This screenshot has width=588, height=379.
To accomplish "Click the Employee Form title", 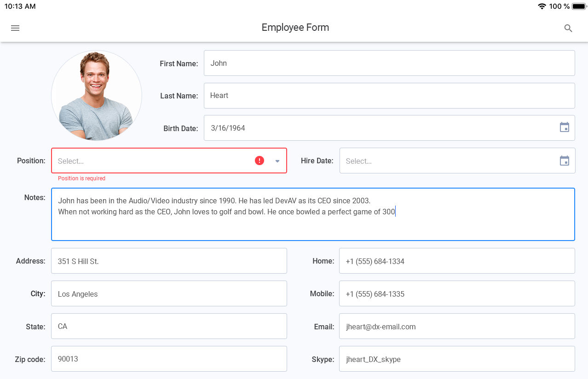I will [295, 28].
